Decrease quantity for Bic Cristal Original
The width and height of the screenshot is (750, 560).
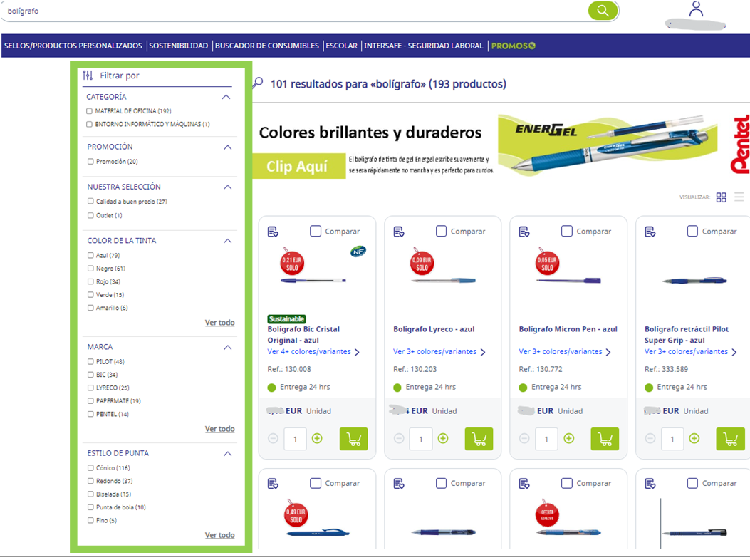pyautogui.click(x=273, y=438)
